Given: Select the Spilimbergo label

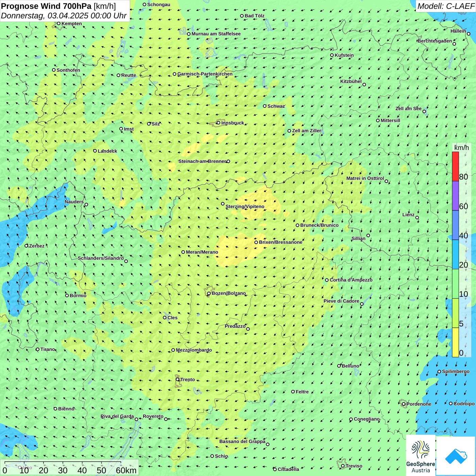Looking at the screenshot, I should tap(456, 371).
